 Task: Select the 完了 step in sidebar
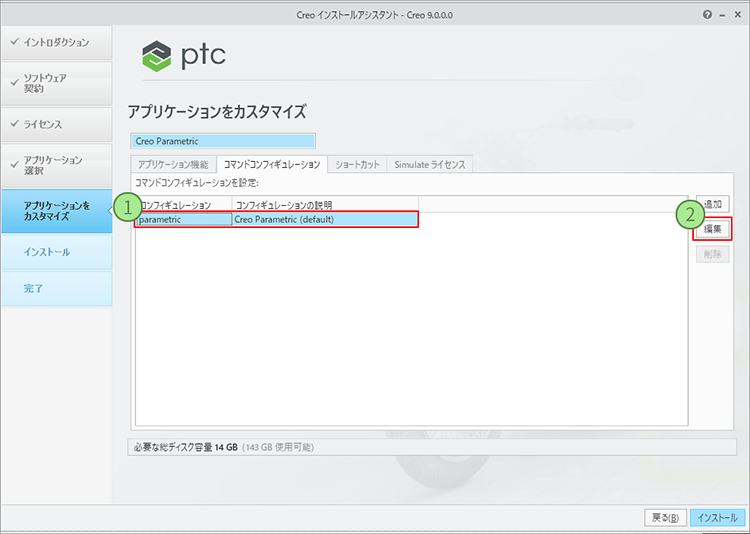point(56,289)
